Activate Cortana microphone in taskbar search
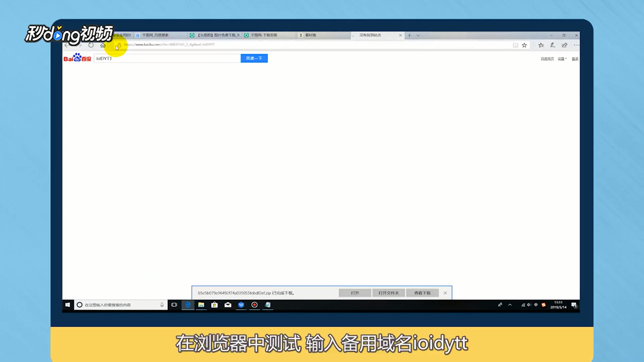This screenshot has width=644, height=362. [x=162, y=305]
